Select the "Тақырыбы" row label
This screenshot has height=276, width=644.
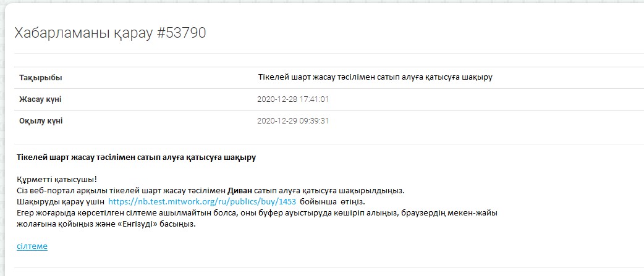click(x=41, y=78)
